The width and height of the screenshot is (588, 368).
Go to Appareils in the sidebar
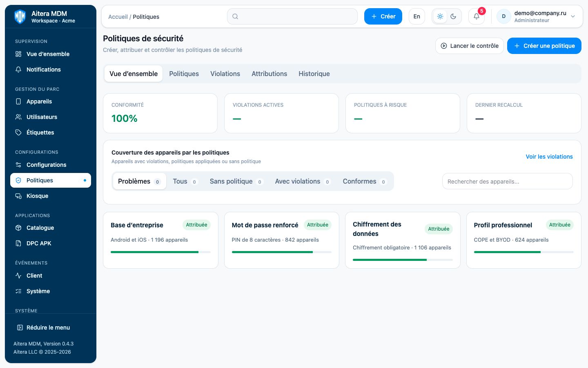pyautogui.click(x=51, y=101)
